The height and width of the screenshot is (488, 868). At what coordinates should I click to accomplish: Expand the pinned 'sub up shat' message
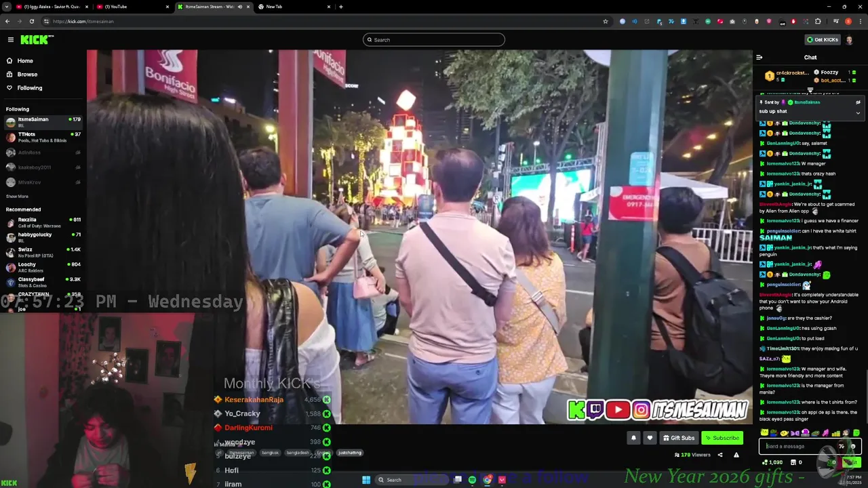tap(858, 113)
